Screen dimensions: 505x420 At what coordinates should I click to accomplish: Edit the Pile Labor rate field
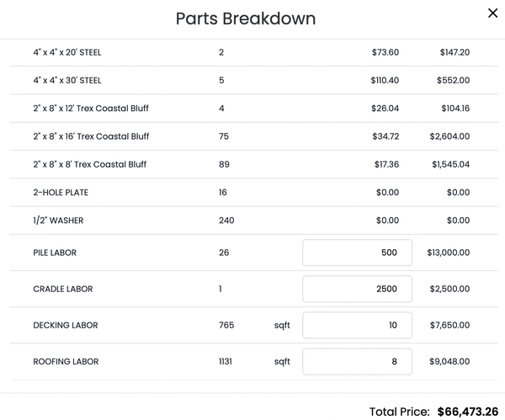357,253
